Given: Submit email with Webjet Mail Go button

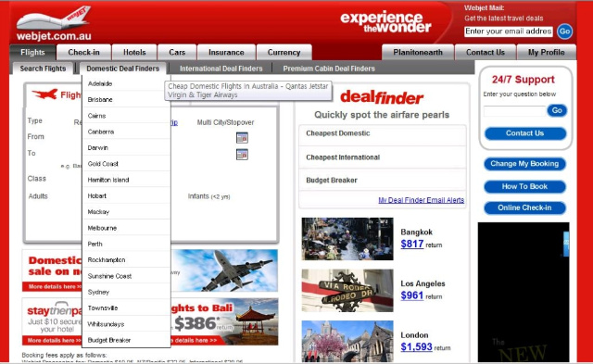Looking at the screenshot, I should click(564, 31).
